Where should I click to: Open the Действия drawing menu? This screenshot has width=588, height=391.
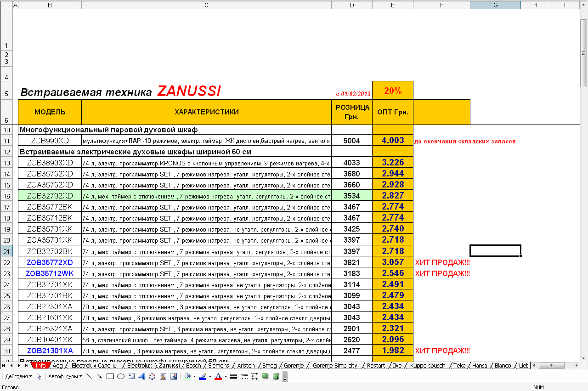18,376
